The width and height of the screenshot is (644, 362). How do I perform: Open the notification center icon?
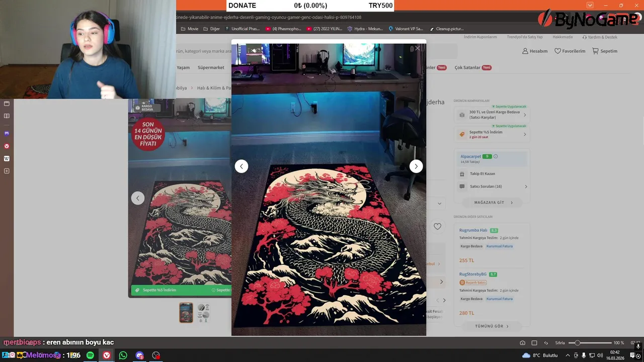[x=632, y=355]
